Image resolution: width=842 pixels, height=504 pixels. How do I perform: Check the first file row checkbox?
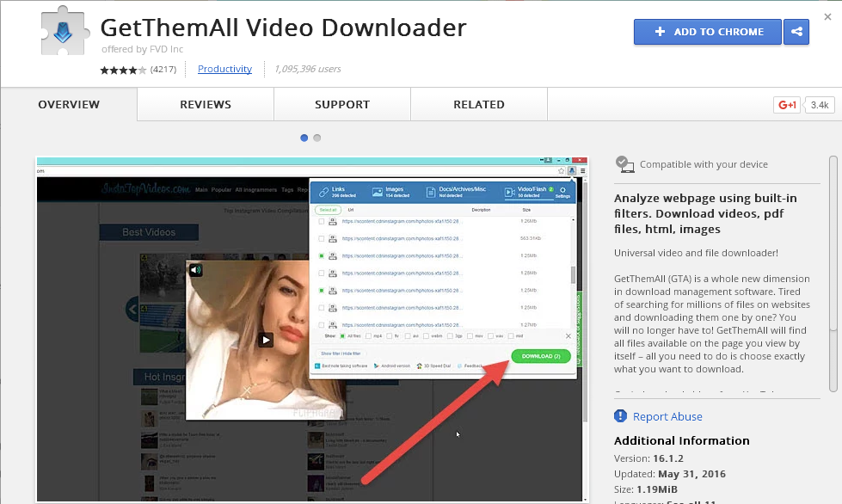coord(321,221)
